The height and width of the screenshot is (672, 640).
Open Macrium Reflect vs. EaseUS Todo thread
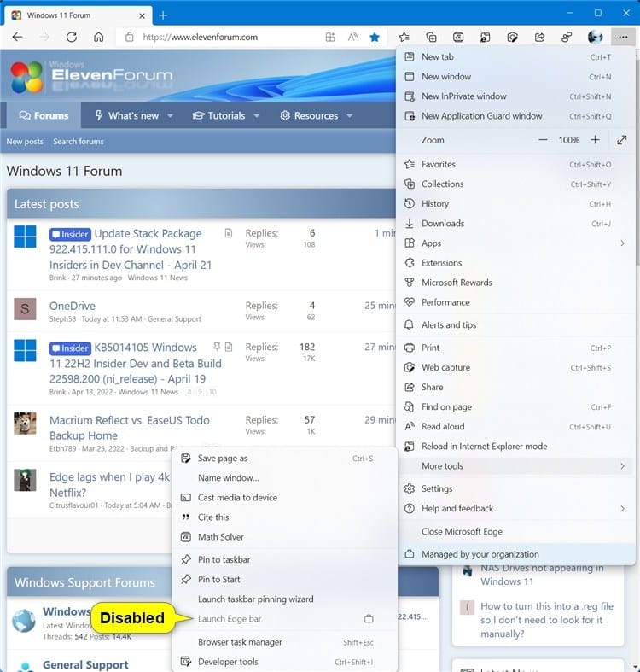click(130, 428)
